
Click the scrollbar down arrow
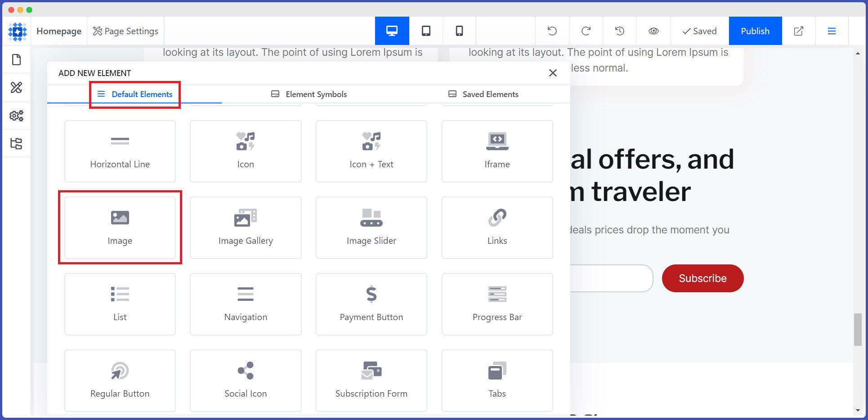coord(858,410)
